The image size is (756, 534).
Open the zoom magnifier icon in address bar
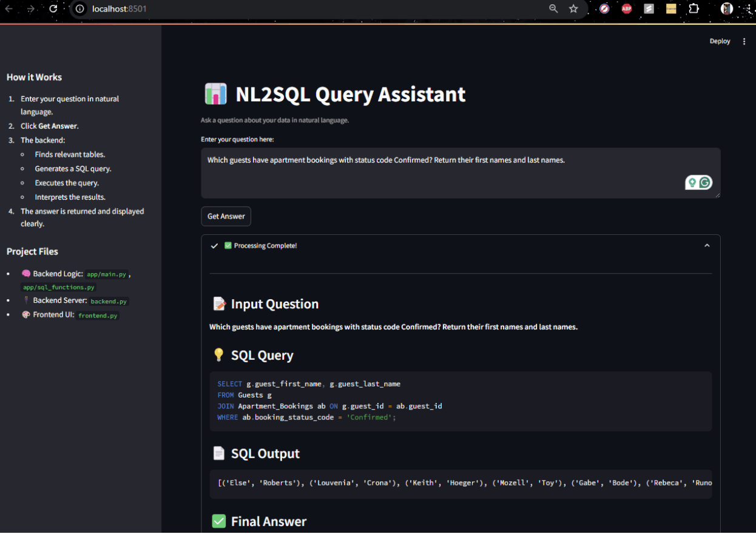tap(553, 8)
